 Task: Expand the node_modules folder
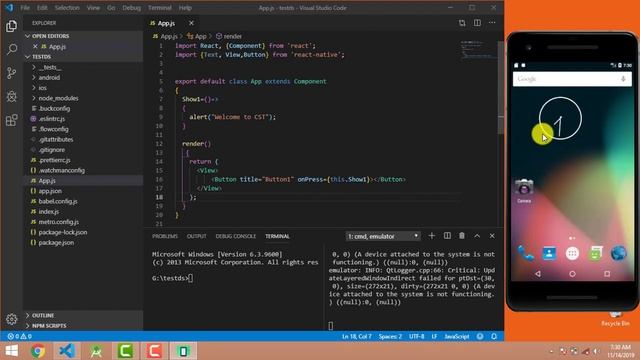[83, 98]
